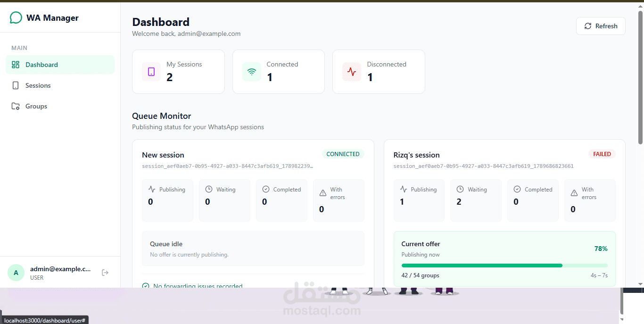Image resolution: width=644 pixels, height=324 pixels.
Task: Click the purple phone icon in My Sessions card
Action: coord(151,72)
